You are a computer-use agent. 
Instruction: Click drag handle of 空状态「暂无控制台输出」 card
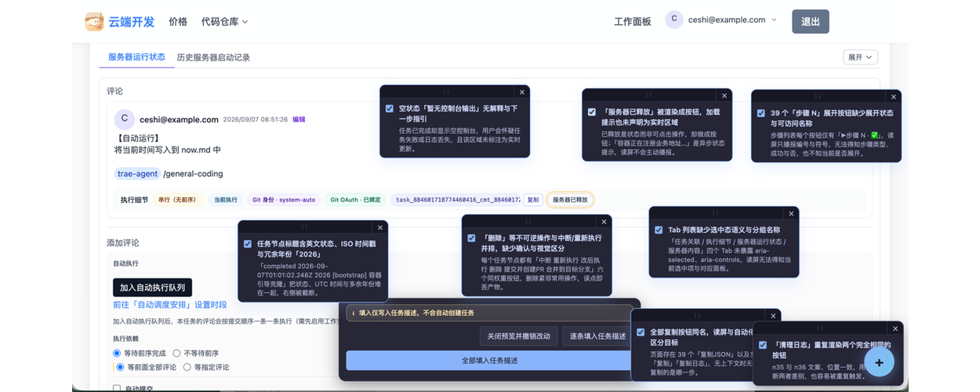point(447,93)
